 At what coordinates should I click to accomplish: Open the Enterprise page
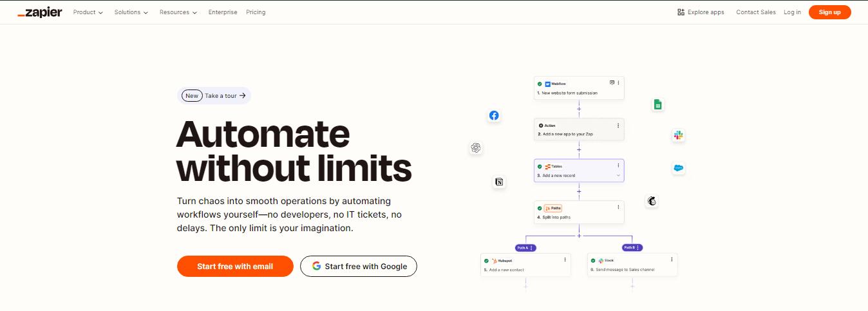tap(223, 12)
